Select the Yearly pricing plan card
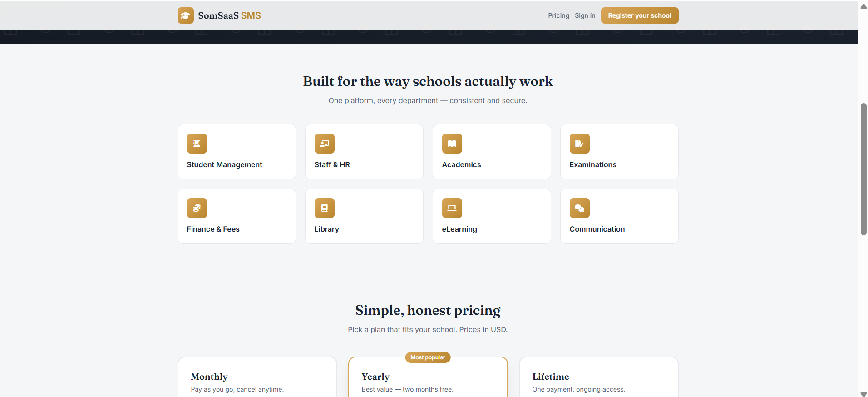This screenshot has height=397, width=868. [x=428, y=377]
